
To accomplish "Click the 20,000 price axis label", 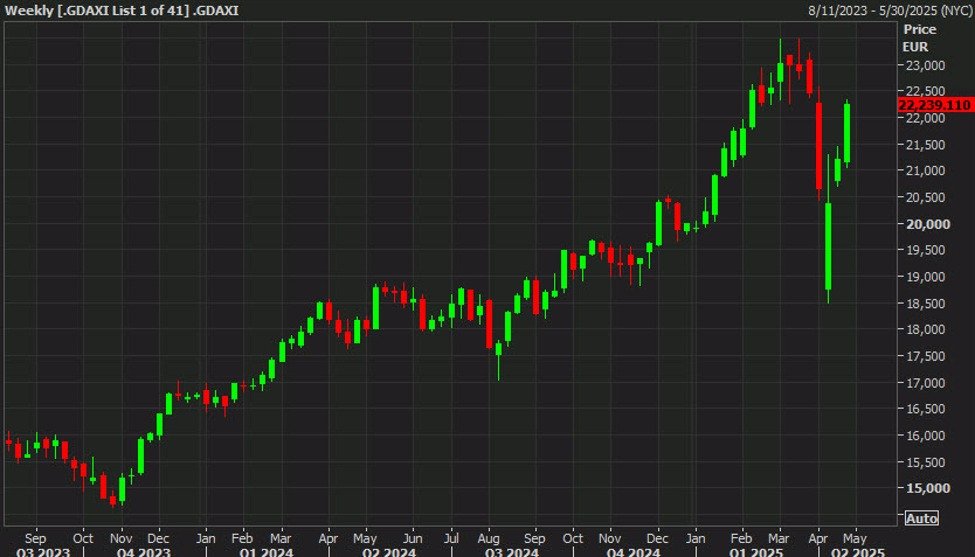I will (925, 224).
